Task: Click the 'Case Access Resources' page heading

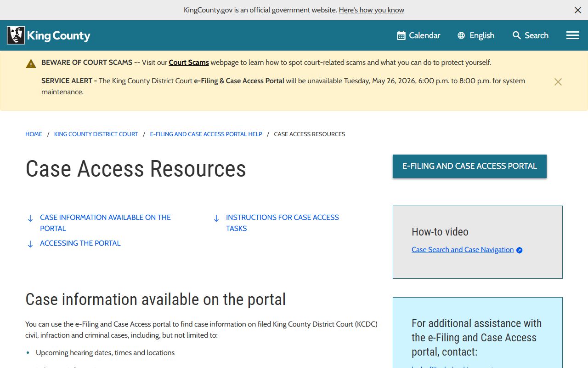Action: 136,169
